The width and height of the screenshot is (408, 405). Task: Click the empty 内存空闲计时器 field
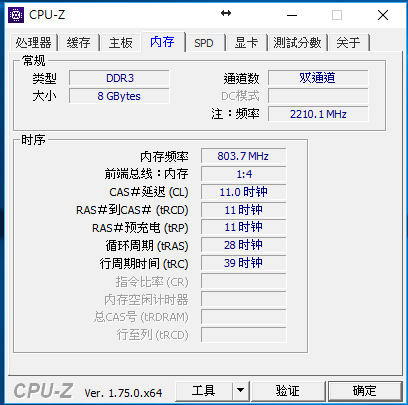(243, 299)
